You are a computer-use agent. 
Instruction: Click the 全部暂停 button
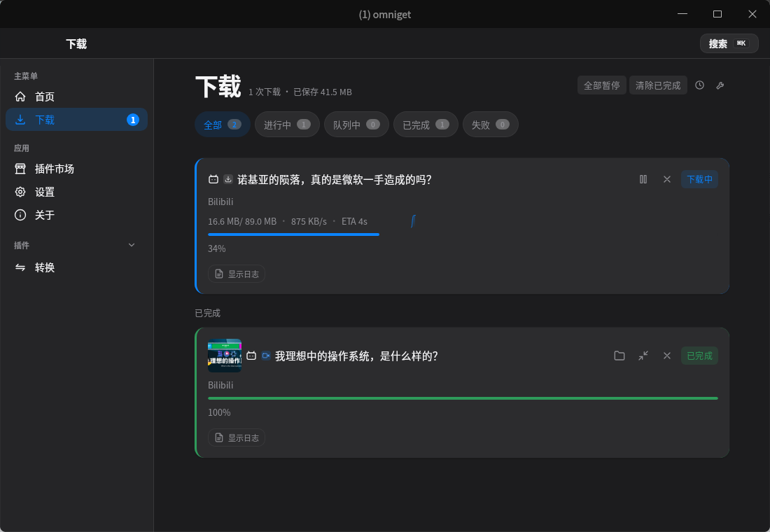(x=601, y=85)
